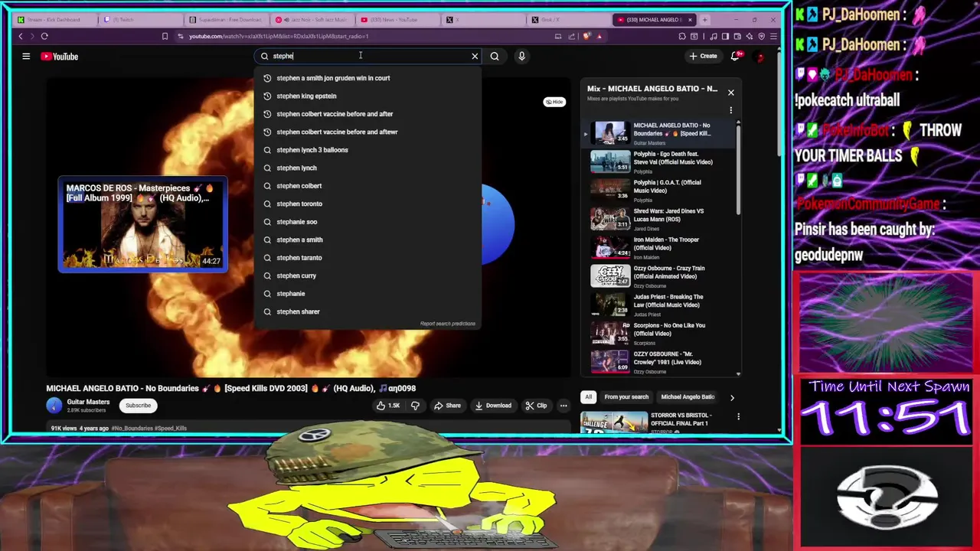Download the video
Screen dimensions: 980x551
pos(493,406)
